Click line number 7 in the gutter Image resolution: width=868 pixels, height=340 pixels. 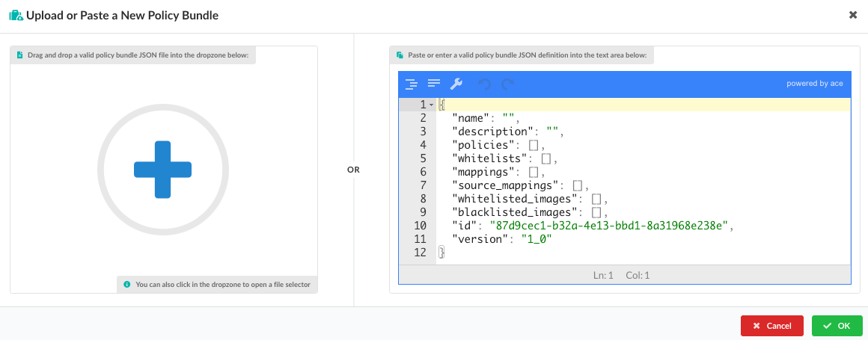(423, 185)
